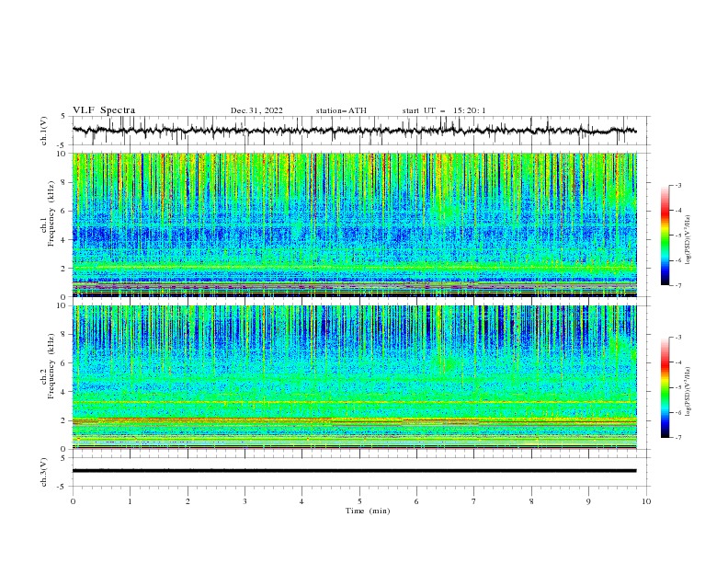Screen dimensions: 728x563
Task: Click the ch.1 log(PSD) color bar
Action: click(x=665, y=236)
